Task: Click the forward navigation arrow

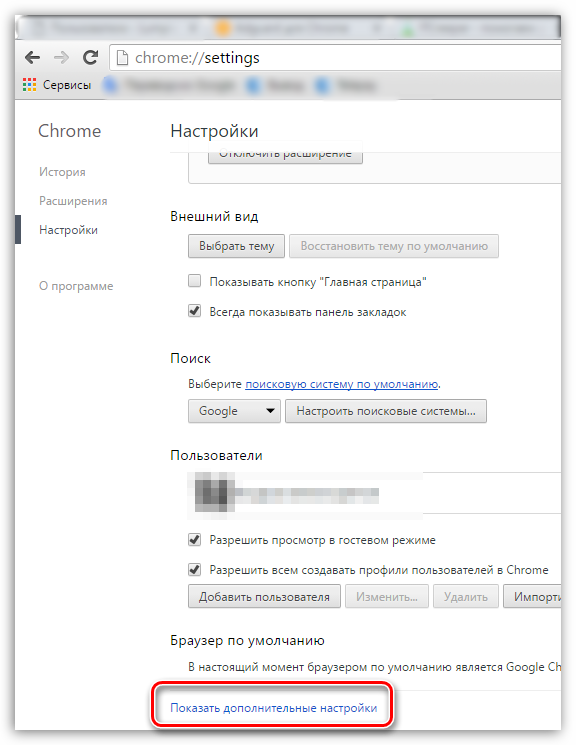Action: pyautogui.click(x=61, y=58)
